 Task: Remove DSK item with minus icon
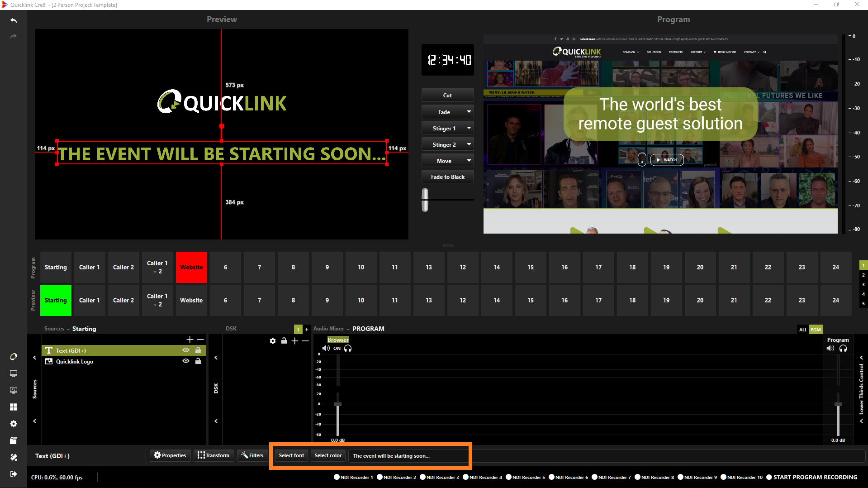[x=305, y=341]
